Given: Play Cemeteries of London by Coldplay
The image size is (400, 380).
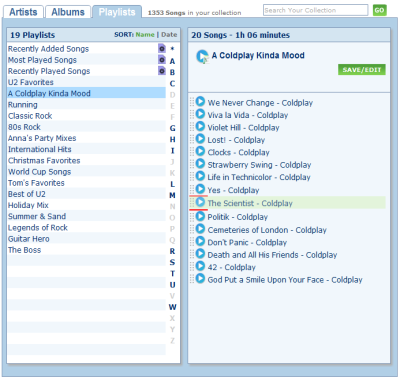Looking at the screenshot, I should coord(200,229).
